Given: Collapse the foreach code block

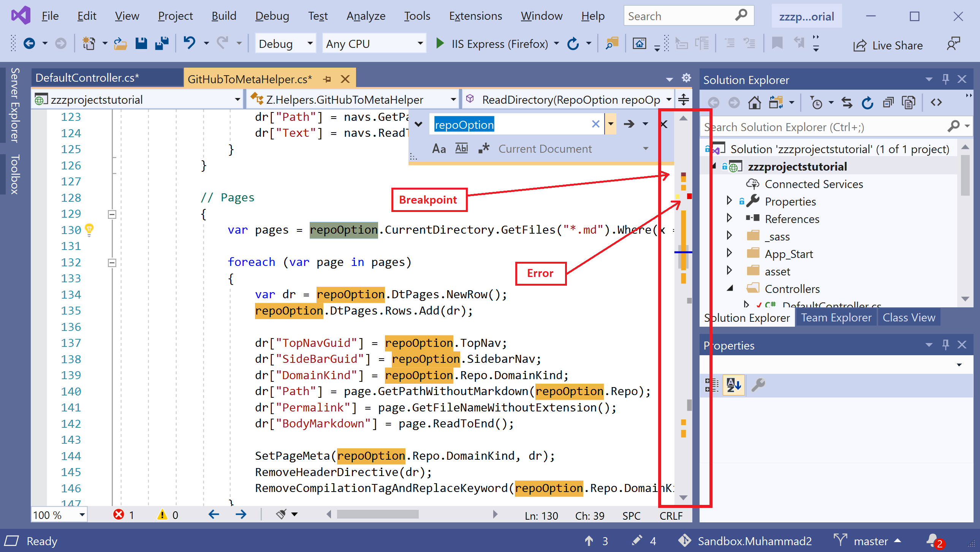Looking at the screenshot, I should coord(112,263).
